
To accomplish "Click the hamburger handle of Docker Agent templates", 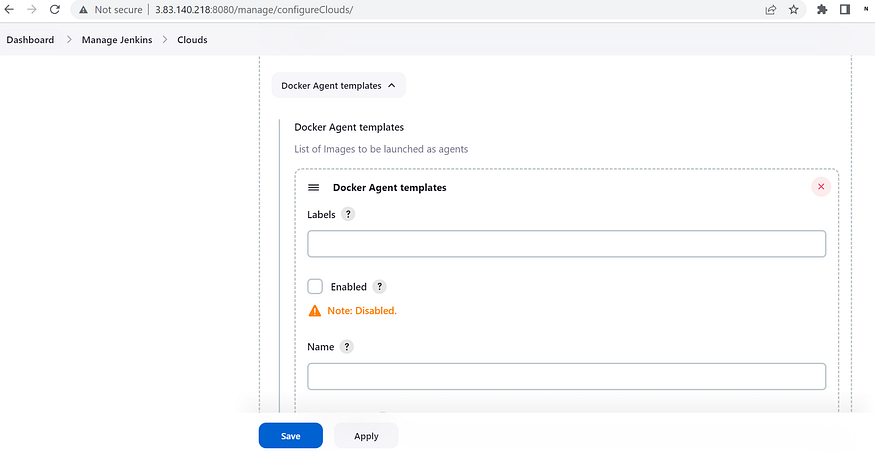I will coord(314,188).
